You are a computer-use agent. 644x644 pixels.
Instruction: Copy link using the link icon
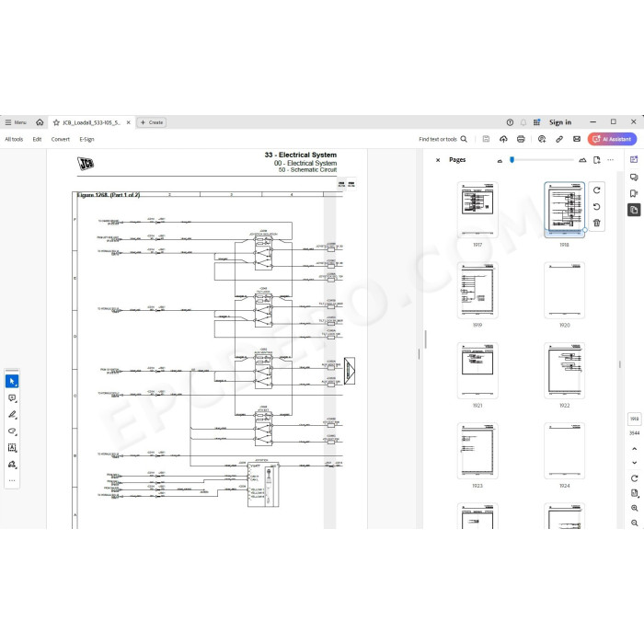point(559,139)
